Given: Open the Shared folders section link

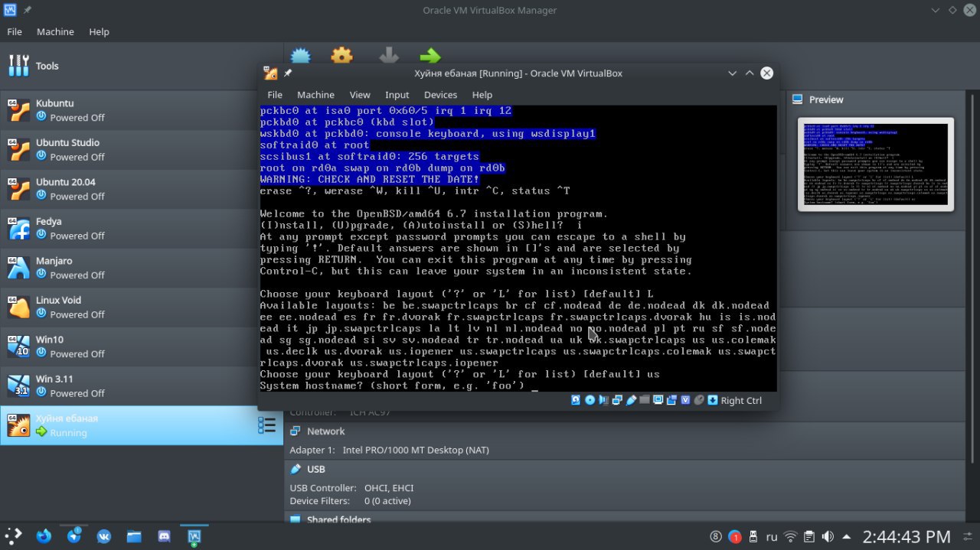Looking at the screenshot, I should click(x=338, y=520).
